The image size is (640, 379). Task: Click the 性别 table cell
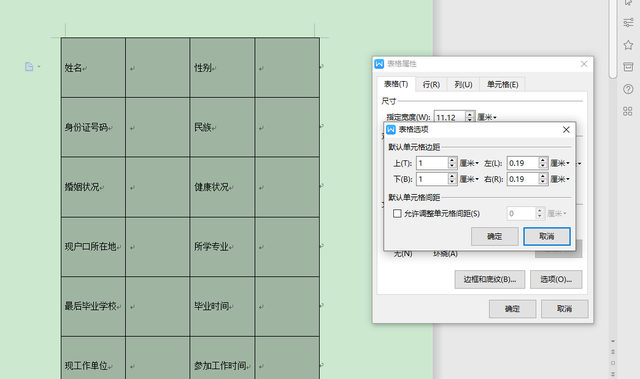[222, 68]
